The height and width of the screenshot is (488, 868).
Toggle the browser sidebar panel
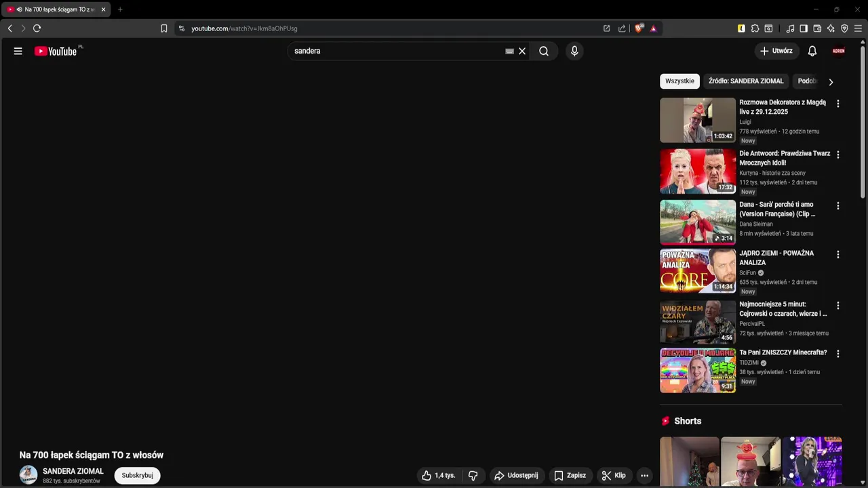point(804,28)
